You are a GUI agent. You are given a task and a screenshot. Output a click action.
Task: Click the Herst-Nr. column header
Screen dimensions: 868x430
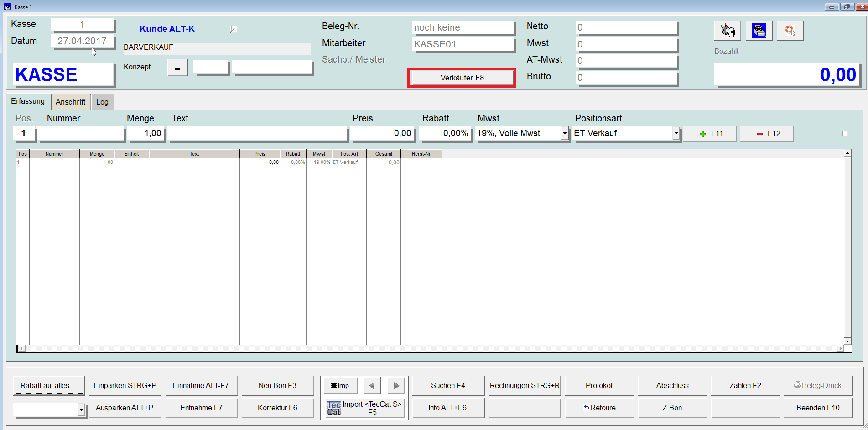tap(421, 154)
